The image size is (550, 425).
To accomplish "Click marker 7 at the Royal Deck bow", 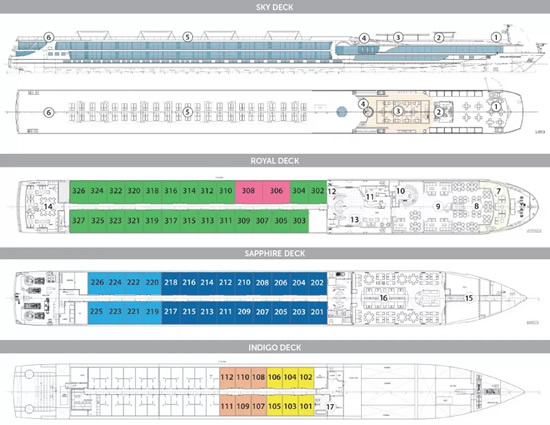I will point(498,191).
